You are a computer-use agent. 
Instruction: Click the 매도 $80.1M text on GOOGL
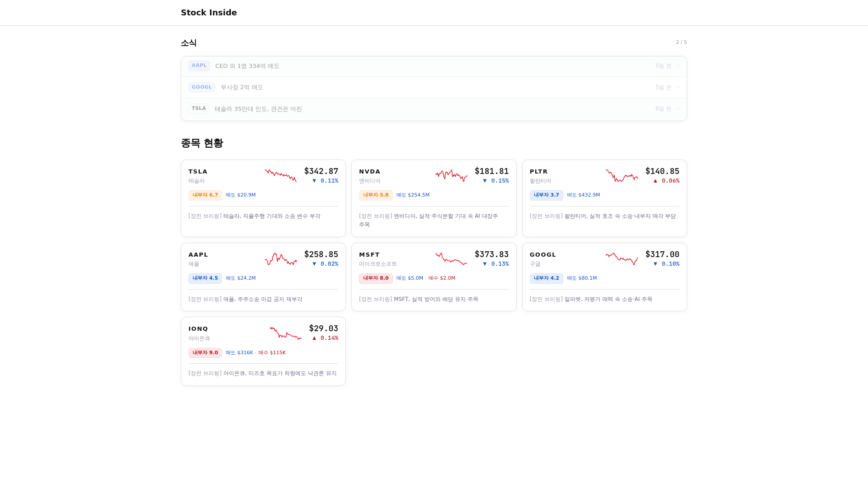(x=582, y=278)
